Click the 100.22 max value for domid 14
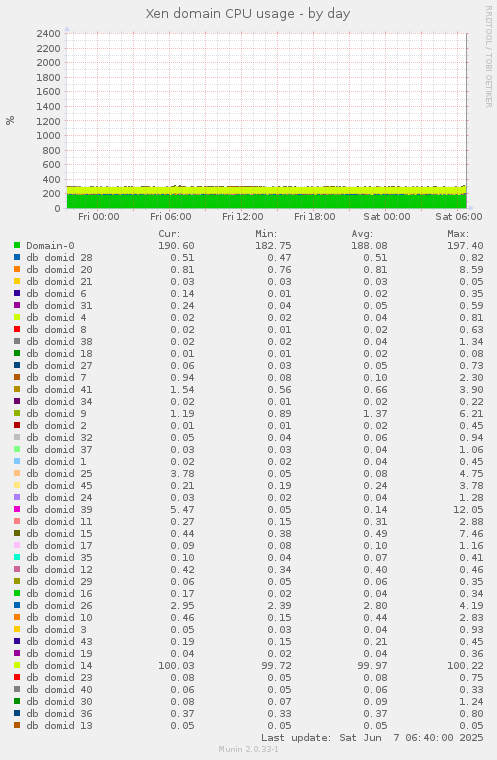The width and height of the screenshot is (497, 760). 465,666
